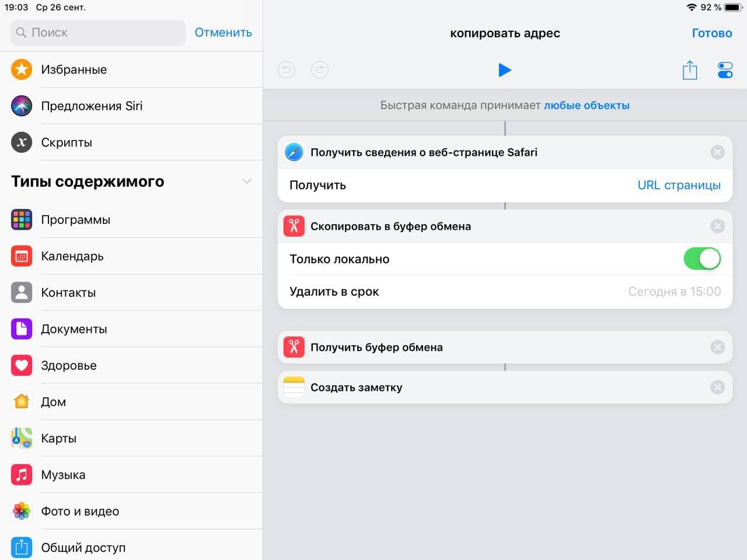Remove the Создать заметку action
Image resolution: width=747 pixels, height=560 pixels.
click(x=718, y=387)
